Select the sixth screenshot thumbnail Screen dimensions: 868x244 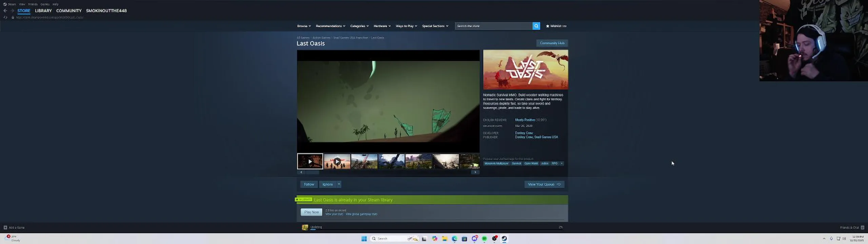446,161
